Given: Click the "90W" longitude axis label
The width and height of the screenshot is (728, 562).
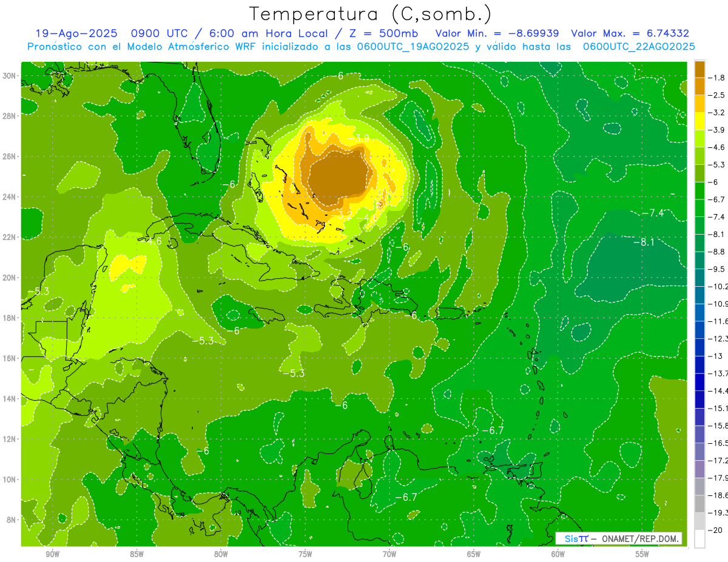Looking at the screenshot, I should click(52, 554).
